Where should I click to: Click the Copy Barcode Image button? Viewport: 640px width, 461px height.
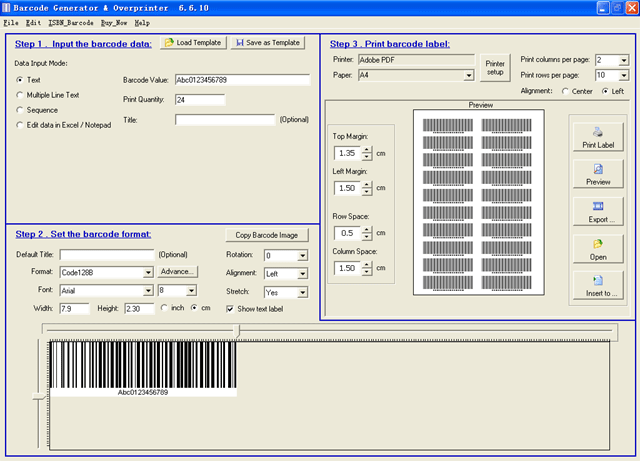pos(267,235)
